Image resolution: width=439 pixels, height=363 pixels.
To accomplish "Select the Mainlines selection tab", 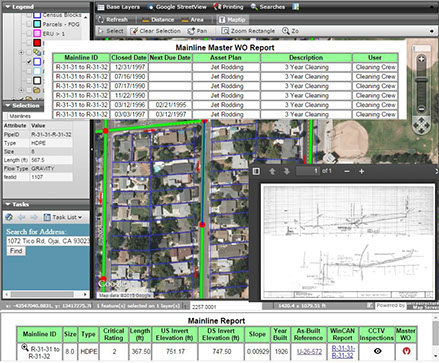I will click(x=20, y=116).
